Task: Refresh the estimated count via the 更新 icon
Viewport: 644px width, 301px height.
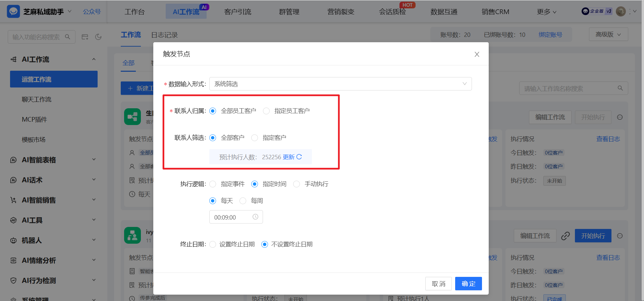Action: (x=299, y=157)
